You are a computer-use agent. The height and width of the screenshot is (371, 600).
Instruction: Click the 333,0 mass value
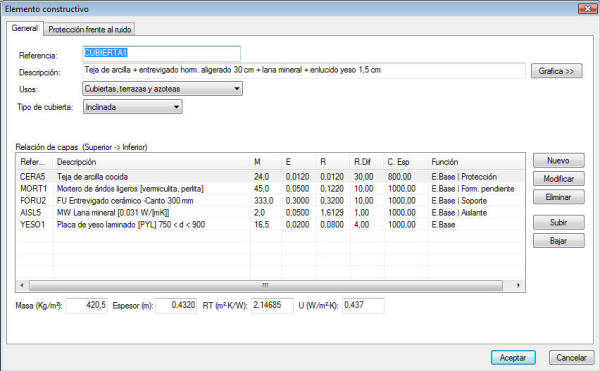click(x=263, y=200)
